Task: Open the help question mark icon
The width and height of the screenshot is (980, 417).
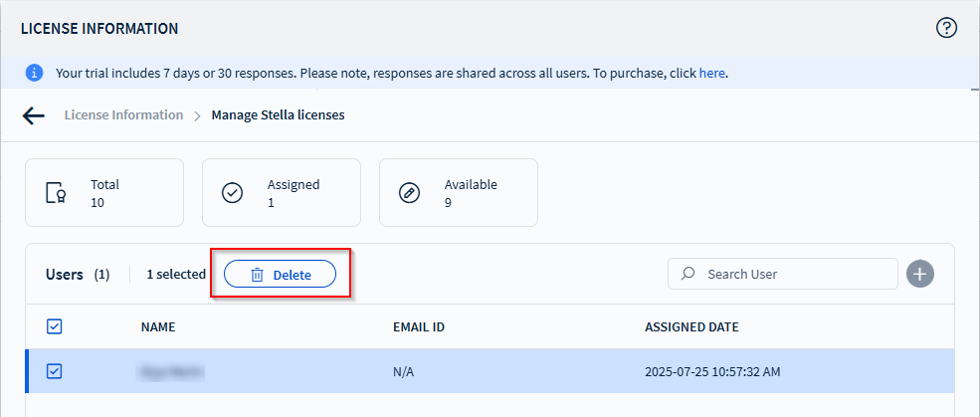Action: click(x=946, y=28)
